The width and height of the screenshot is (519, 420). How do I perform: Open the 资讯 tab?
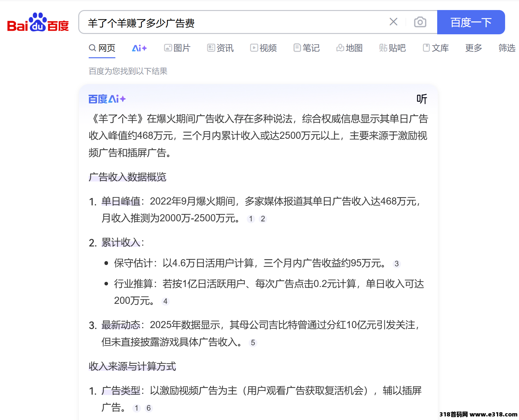coord(220,48)
